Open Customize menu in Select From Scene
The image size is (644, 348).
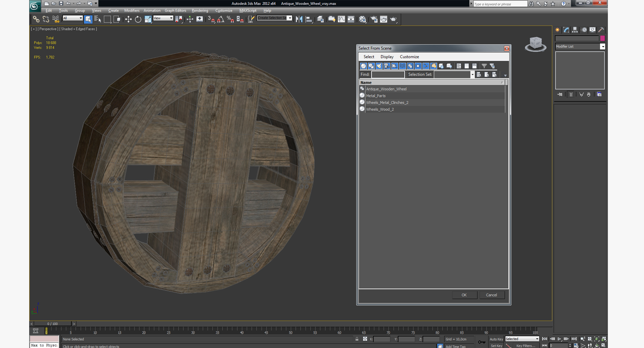(x=409, y=57)
